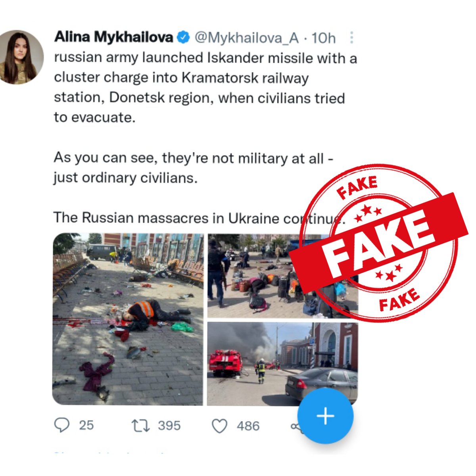Viewport: 476px width, 476px height.
Task: Open the large left photo of the platform
Action: [x=128, y=319]
